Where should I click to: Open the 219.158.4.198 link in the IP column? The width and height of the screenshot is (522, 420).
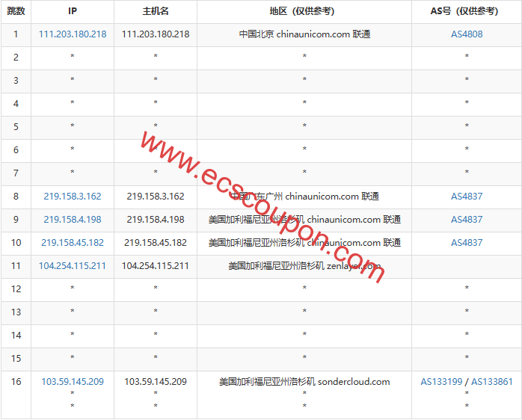73,220
